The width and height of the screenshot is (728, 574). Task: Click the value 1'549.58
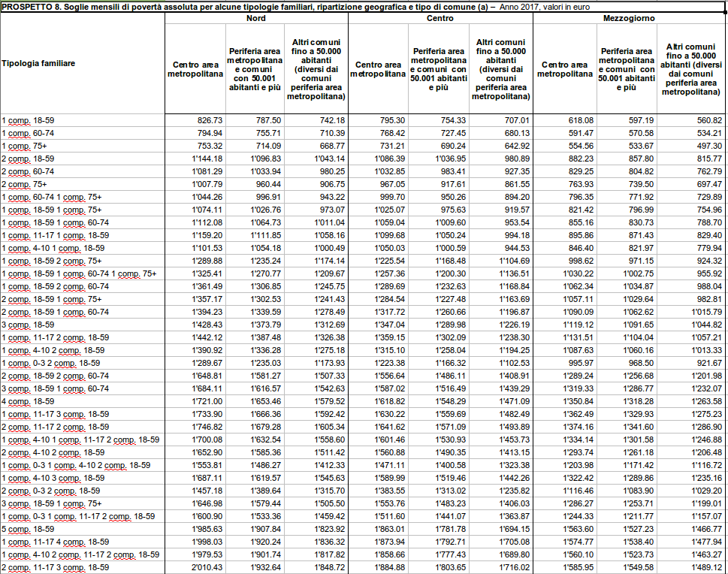tap(639, 567)
